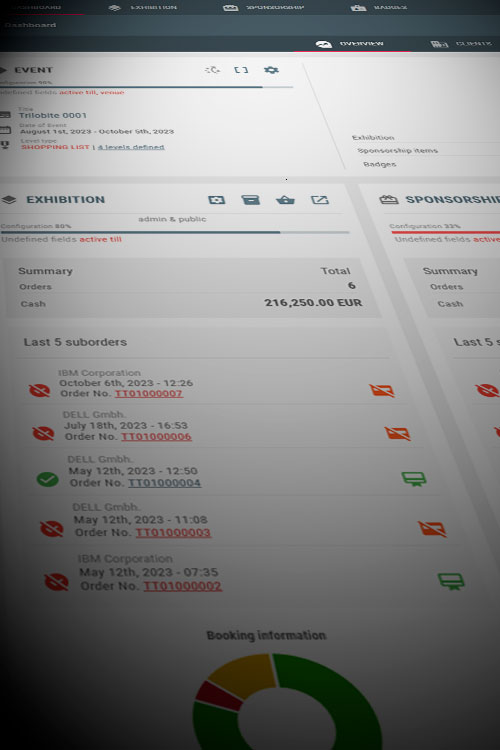The width and height of the screenshot is (500, 750).
Task: Click the first Event toolbar icon beside the brackets
Action: coord(212,70)
